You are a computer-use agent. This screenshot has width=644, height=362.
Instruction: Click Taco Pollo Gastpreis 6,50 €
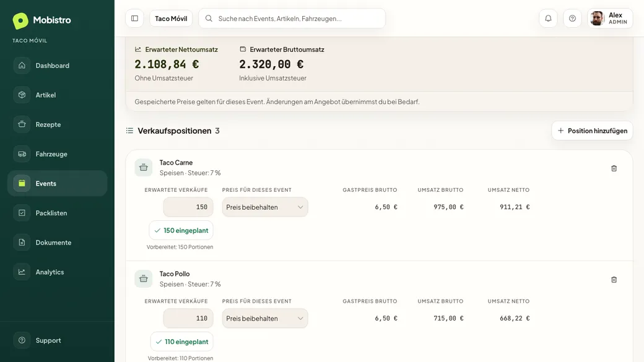(x=386, y=318)
